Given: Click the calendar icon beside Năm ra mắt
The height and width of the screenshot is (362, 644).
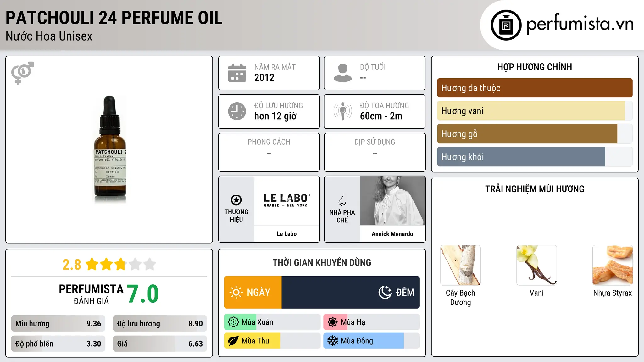Looking at the screenshot, I should coord(237,73).
